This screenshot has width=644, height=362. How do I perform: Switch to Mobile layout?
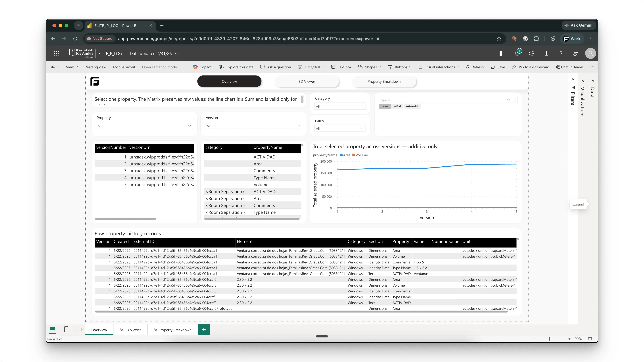124,67
